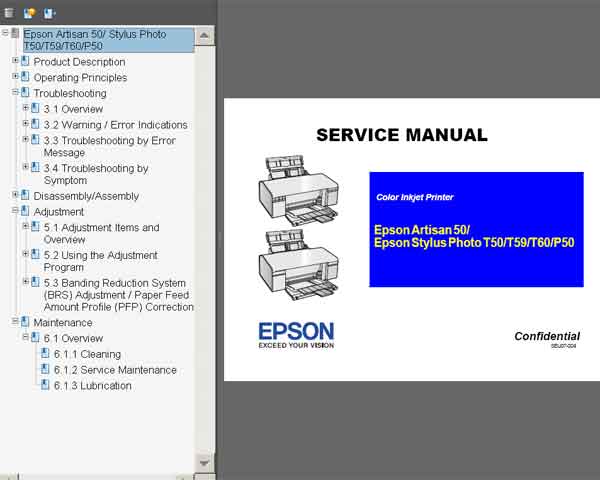Open 3.4 Troubleshooting by Symptom
The height and width of the screenshot is (480, 600).
(96, 174)
